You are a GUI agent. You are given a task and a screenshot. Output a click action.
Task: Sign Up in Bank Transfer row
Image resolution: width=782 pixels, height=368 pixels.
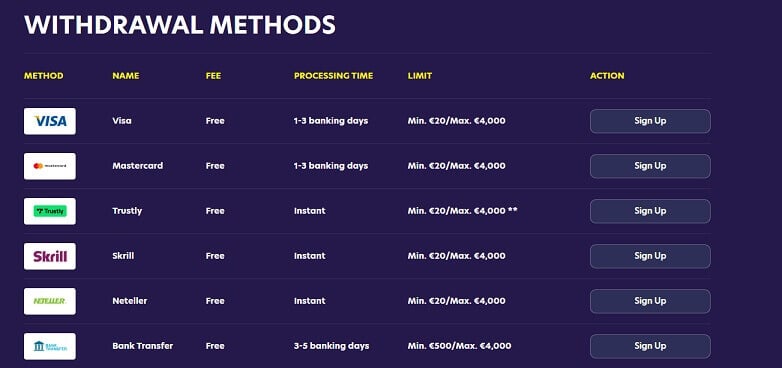(x=650, y=346)
